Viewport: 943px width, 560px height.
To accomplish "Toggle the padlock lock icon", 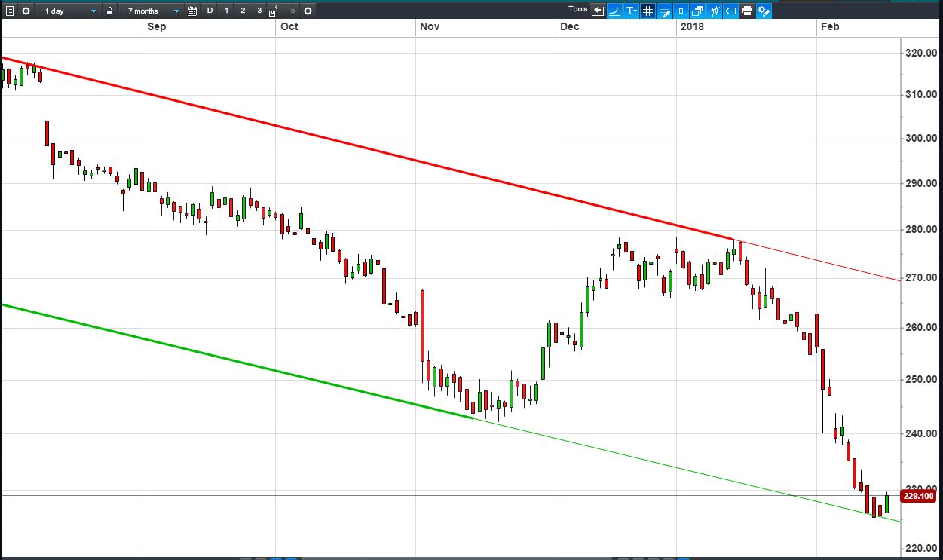I will click(109, 11).
